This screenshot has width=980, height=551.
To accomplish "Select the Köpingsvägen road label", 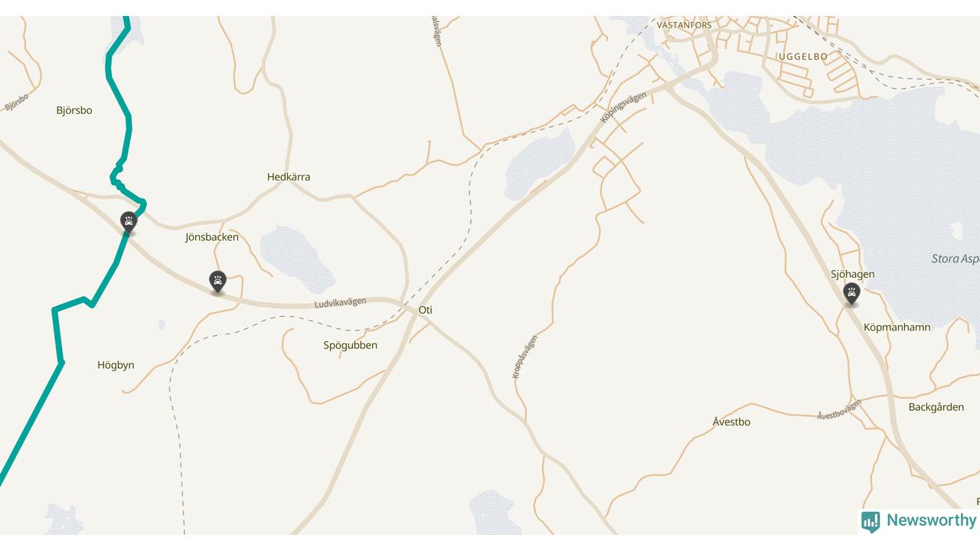I will tap(623, 107).
